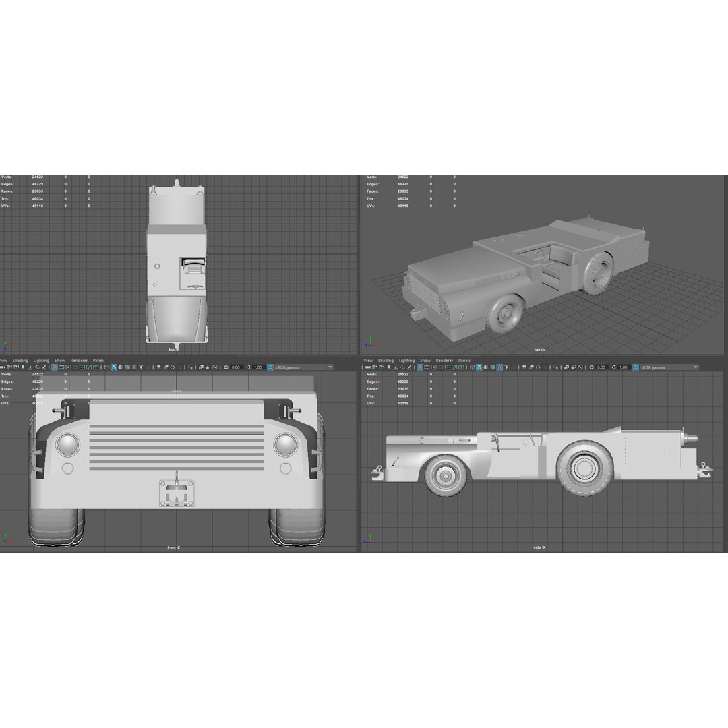Click Select Camera icon in side viewport toolbar
728x728 pixels.
click(368, 367)
